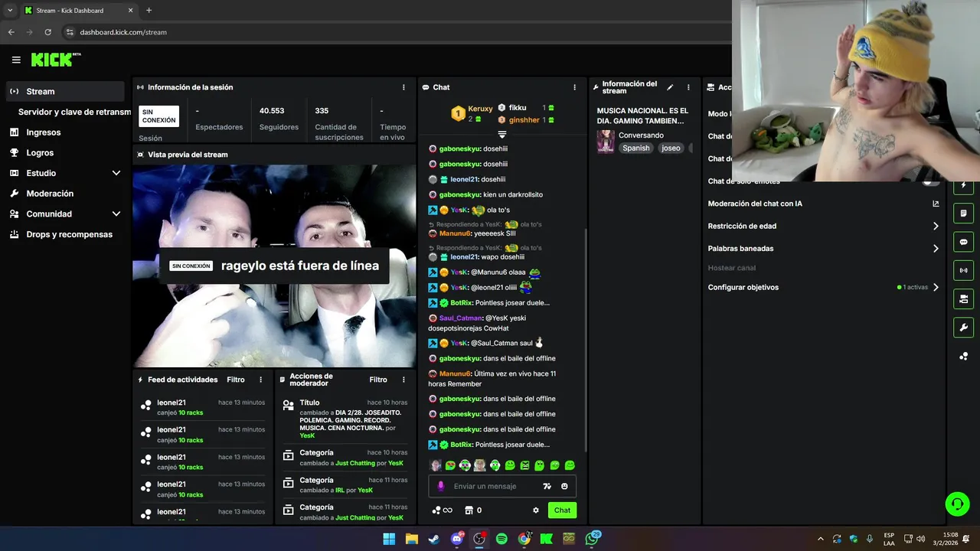Image resolution: width=980 pixels, height=551 pixels.
Task: Open WhatsApp from the taskbar
Action: [x=592, y=539]
